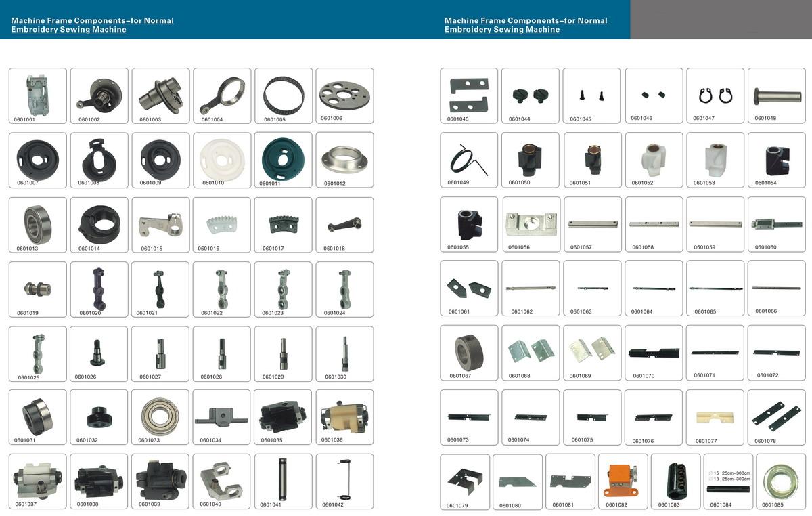Select the retaining rings item 0601047
This screenshot has height=516, width=812.
(x=715, y=95)
